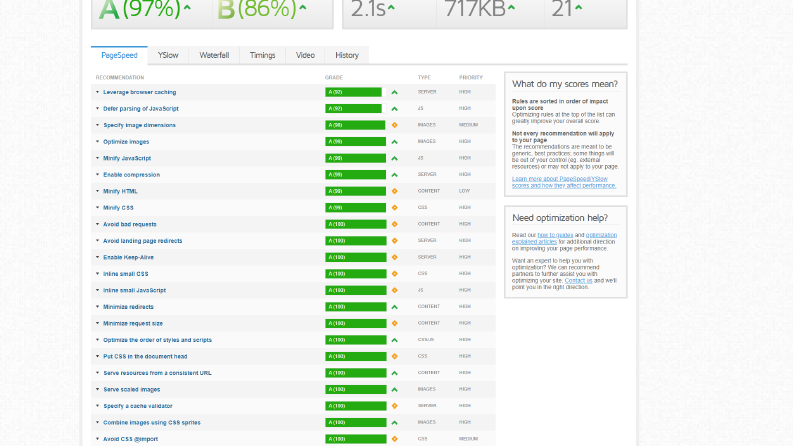
Task: Click up arrow beside 2.1s load time
Action: point(391,7)
